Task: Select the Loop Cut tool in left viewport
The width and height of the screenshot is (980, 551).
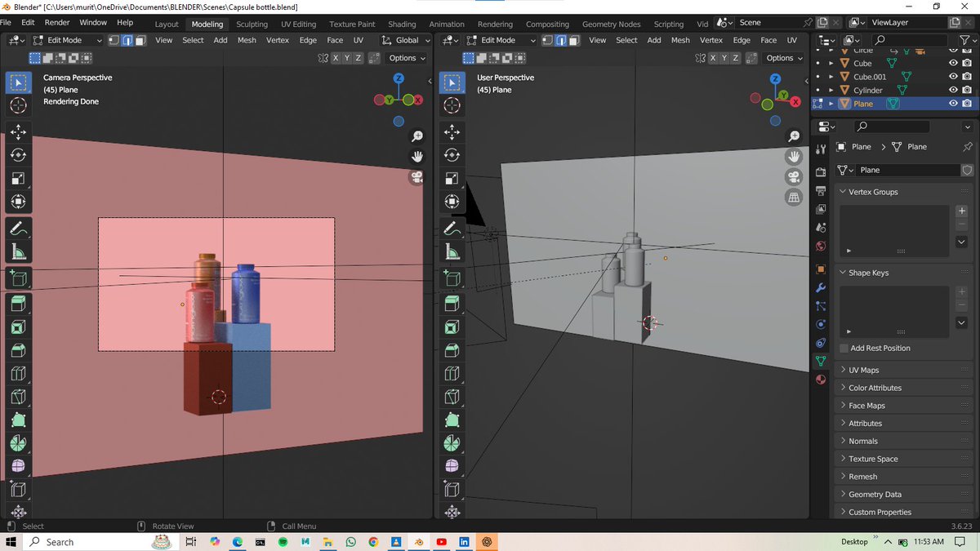Action: click(x=18, y=374)
